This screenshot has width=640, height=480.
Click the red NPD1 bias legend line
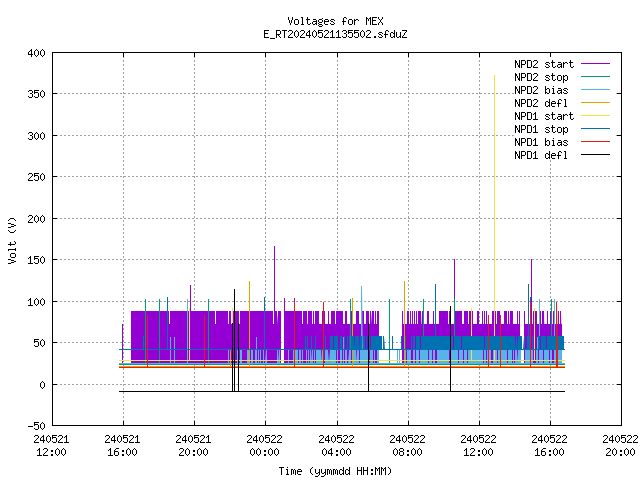(x=596, y=142)
